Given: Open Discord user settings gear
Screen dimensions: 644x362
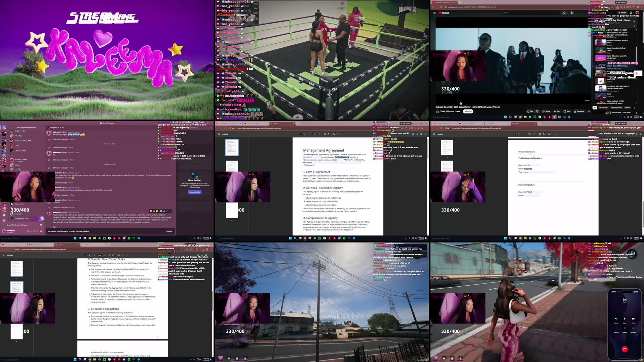Looking at the screenshot, I should click(41, 231).
